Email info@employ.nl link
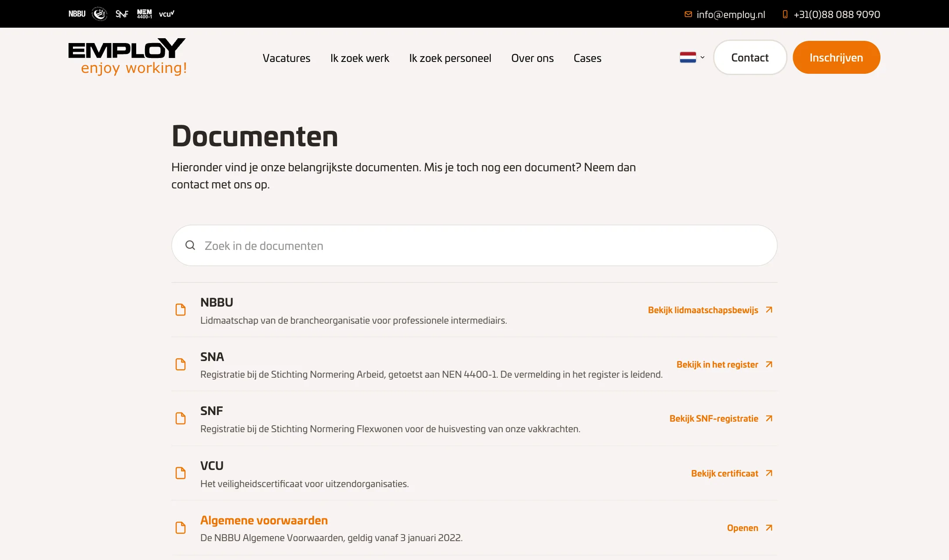 [731, 14]
